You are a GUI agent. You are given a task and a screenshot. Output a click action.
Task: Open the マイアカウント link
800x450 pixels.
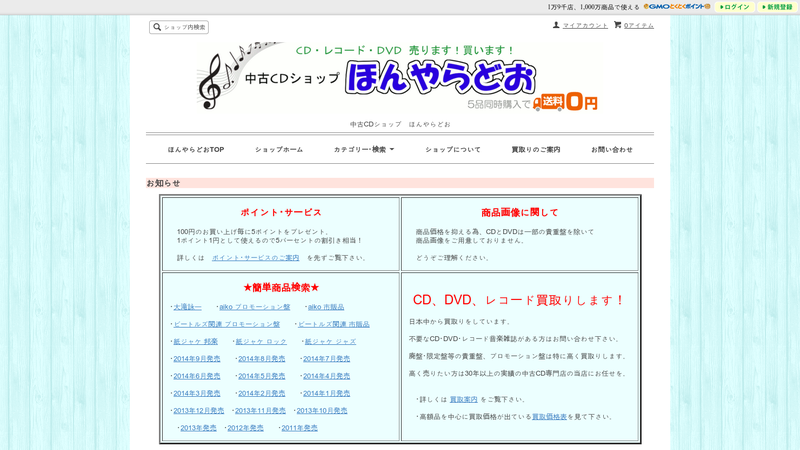[x=585, y=26]
